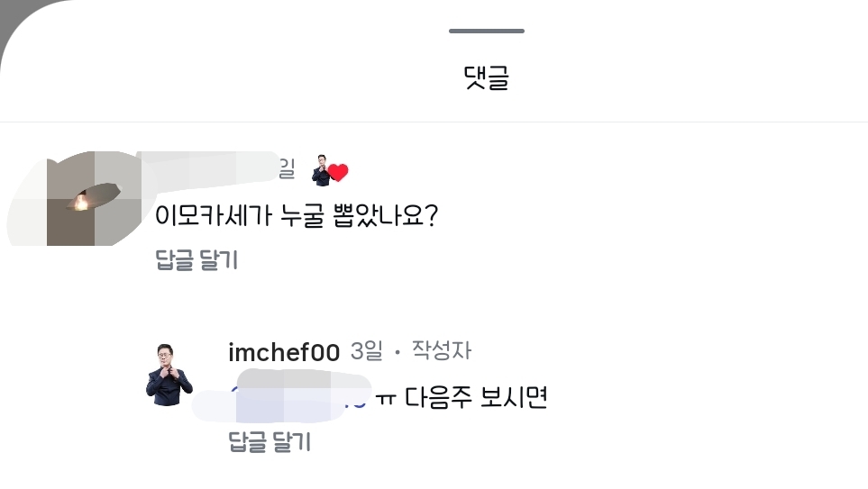Tap the 3일 timestamp on imchef00's reply

coord(367,350)
